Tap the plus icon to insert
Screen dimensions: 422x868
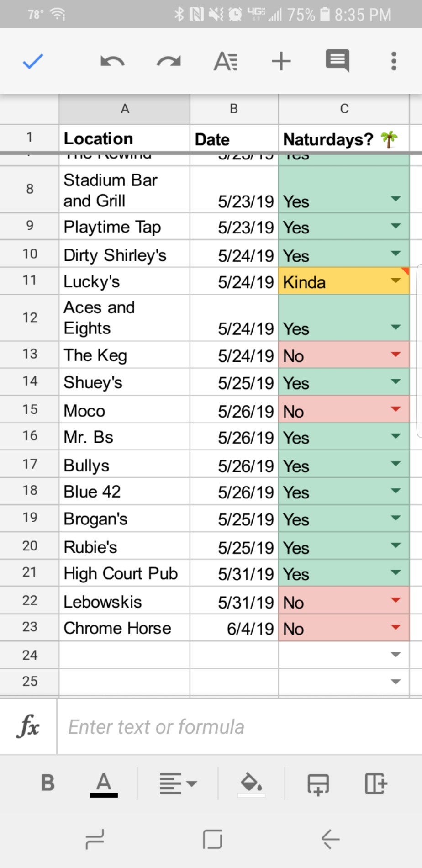tap(281, 61)
